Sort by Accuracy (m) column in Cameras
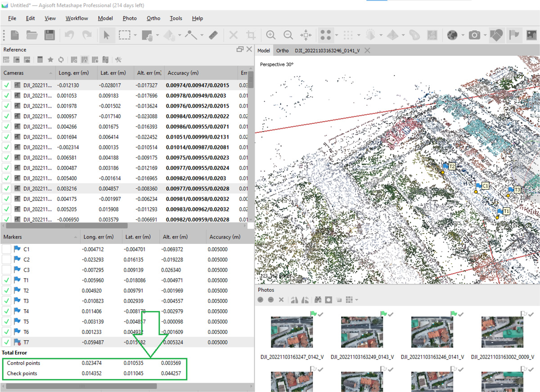Screen dimensions: 540x392 [x=182, y=73]
